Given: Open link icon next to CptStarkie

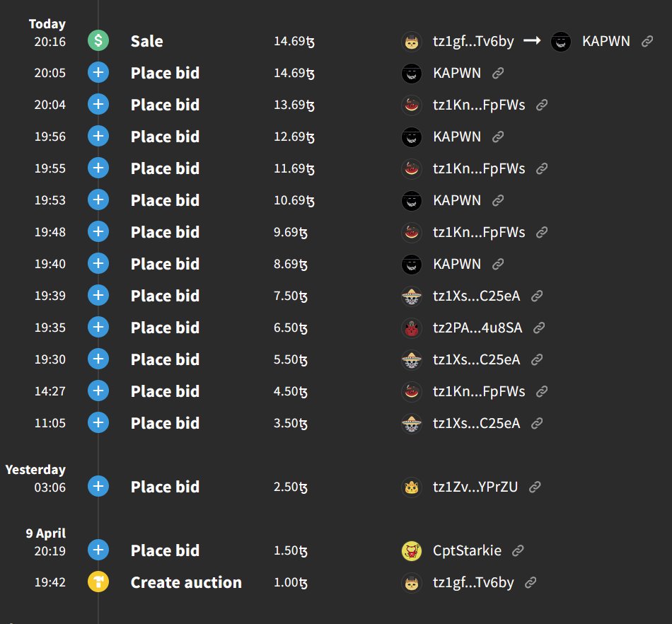Looking at the screenshot, I should coord(518,550).
